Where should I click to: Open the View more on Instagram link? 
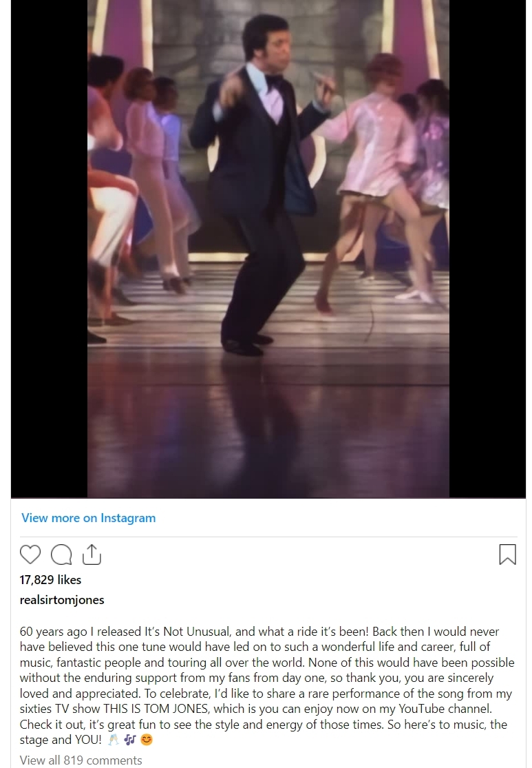(89, 518)
